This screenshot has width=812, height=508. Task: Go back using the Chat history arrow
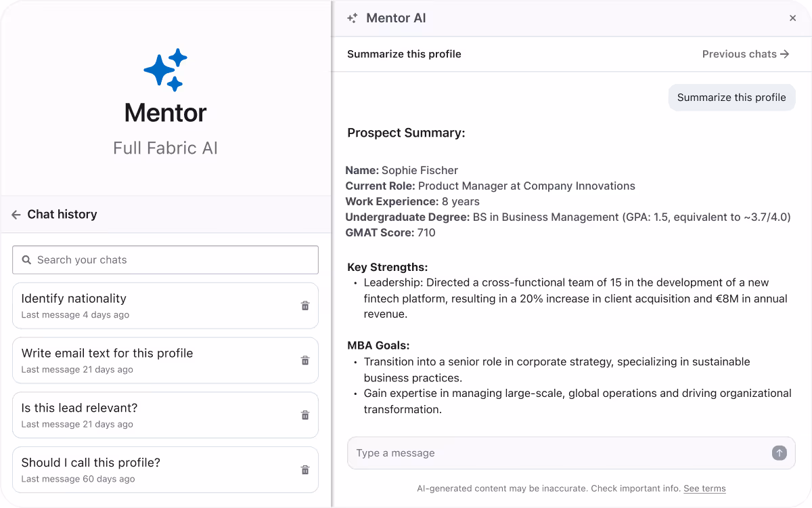(x=15, y=214)
